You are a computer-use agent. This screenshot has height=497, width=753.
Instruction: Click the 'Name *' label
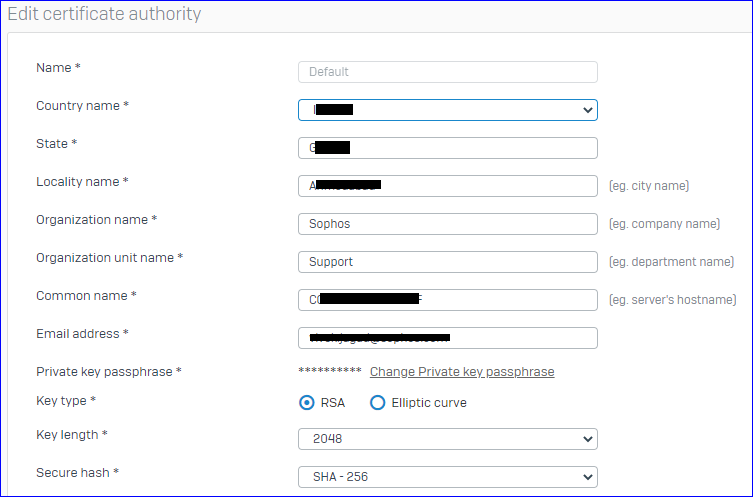58,68
